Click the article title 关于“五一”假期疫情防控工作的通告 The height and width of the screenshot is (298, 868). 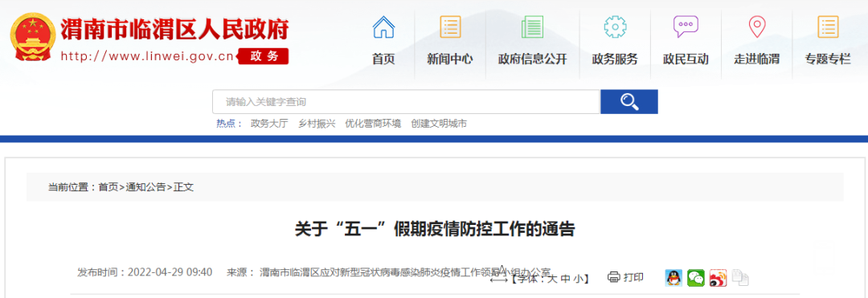point(435,229)
